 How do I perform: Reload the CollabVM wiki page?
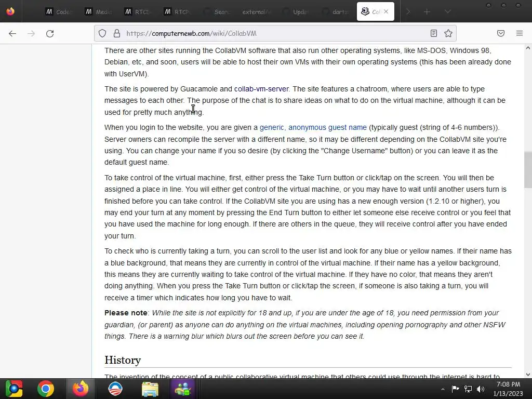tap(50, 33)
